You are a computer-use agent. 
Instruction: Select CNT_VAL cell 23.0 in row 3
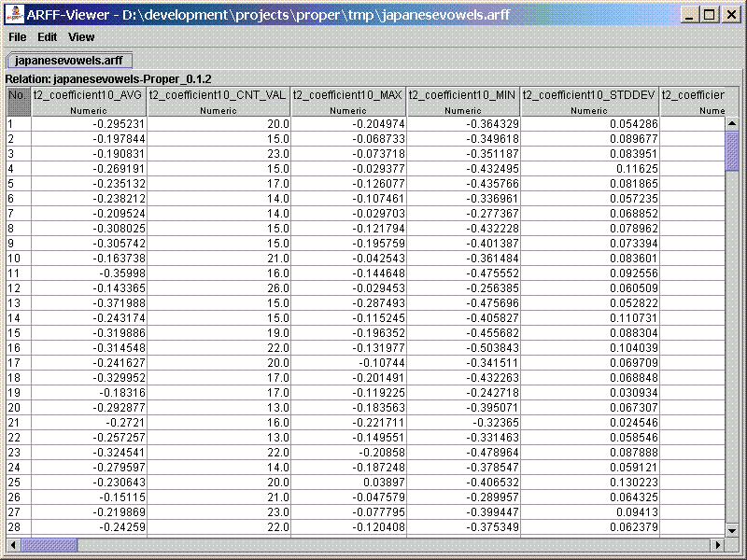[218, 154]
